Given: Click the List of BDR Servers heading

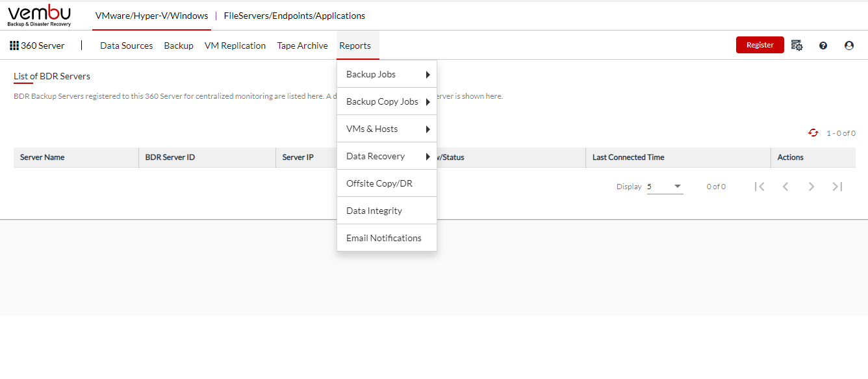Looking at the screenshot, I should [x=52, y=76].
